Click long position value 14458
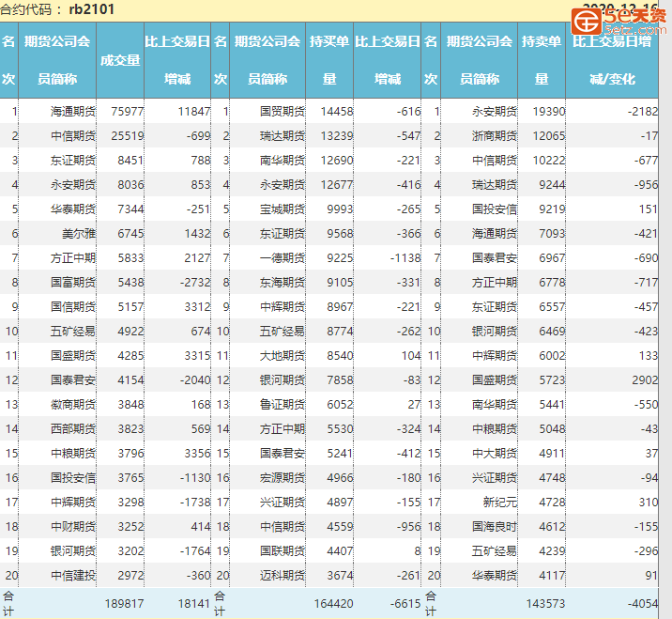Image resolution: width=672 pixels, height=619 pixels. (337, 112)
